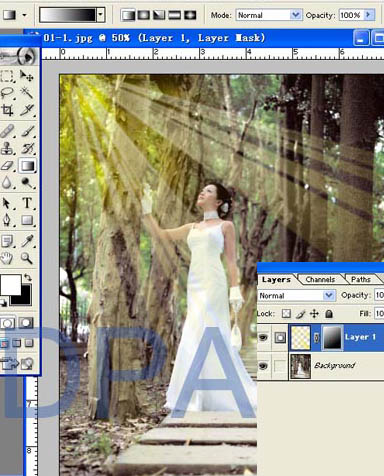
Task: Select the Hand tool
Action: 7,258
